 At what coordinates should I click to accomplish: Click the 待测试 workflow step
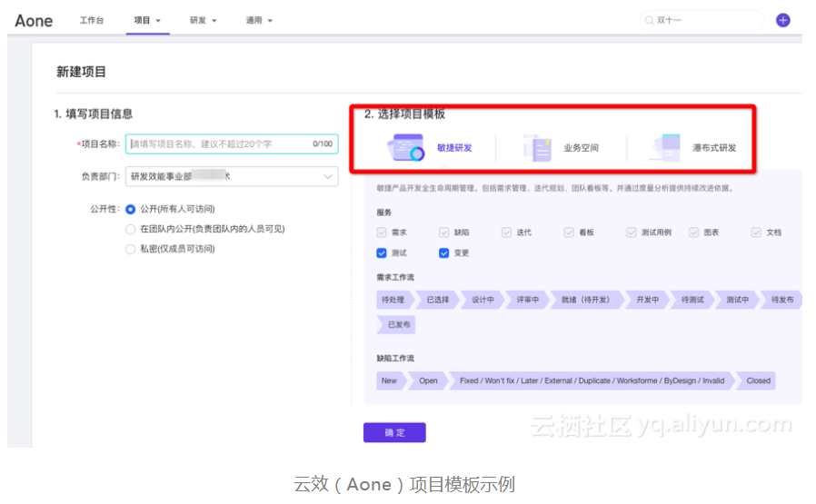[692, 300]
